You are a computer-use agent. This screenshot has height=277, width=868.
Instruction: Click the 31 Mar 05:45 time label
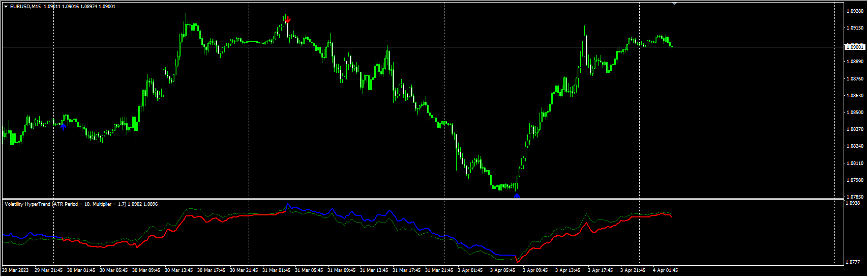click(309, 270)
